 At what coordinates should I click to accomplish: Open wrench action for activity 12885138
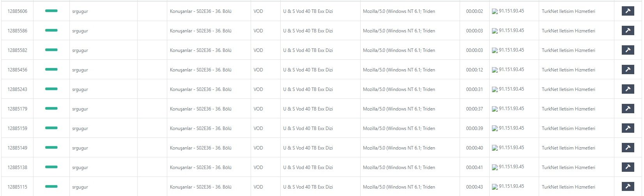coord(628,167)
